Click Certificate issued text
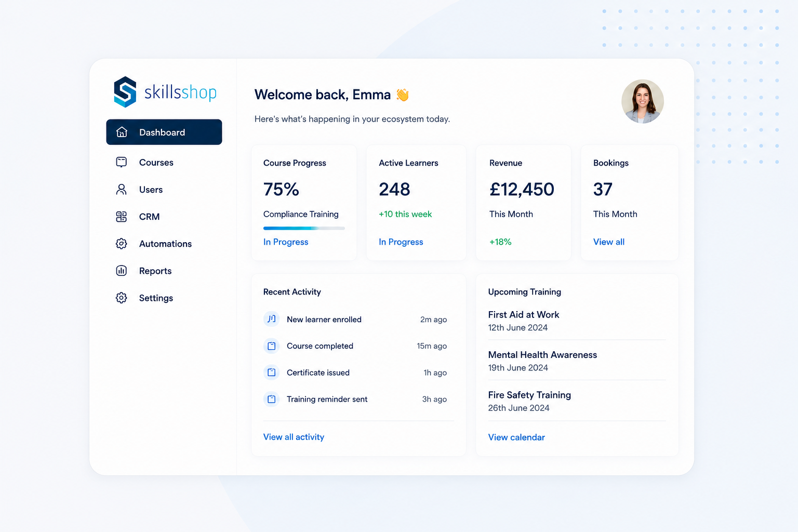 click(x=318, y=373)
